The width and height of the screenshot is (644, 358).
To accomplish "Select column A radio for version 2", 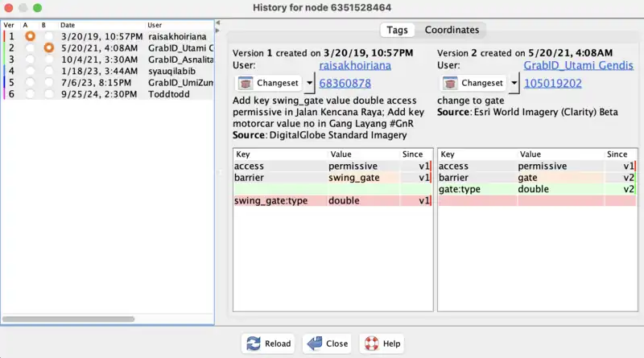I will pos(31,48).
